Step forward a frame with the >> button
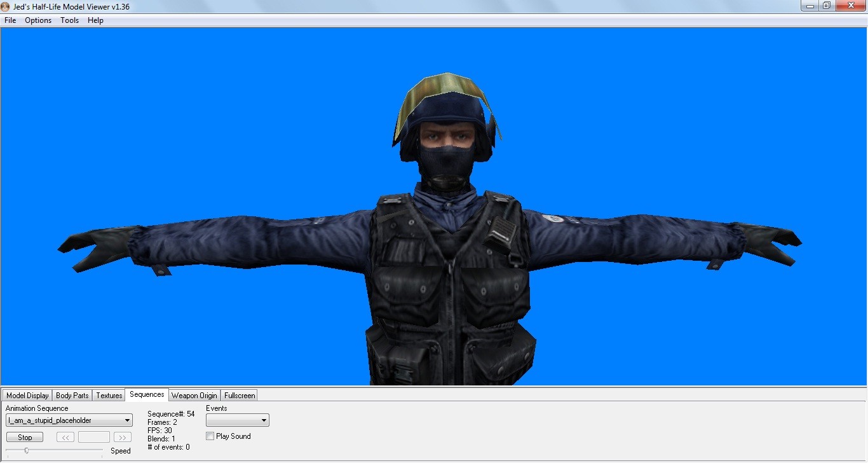 point(122,437)
